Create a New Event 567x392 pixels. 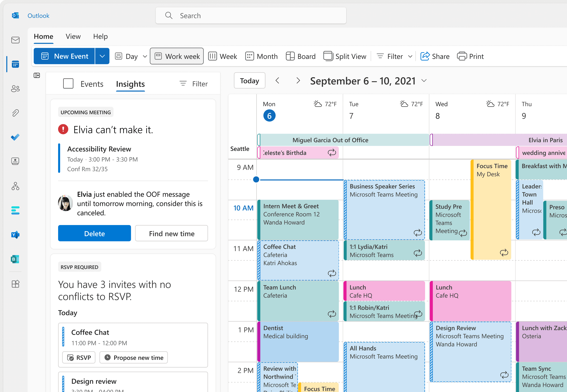click(x=64, y=56)
